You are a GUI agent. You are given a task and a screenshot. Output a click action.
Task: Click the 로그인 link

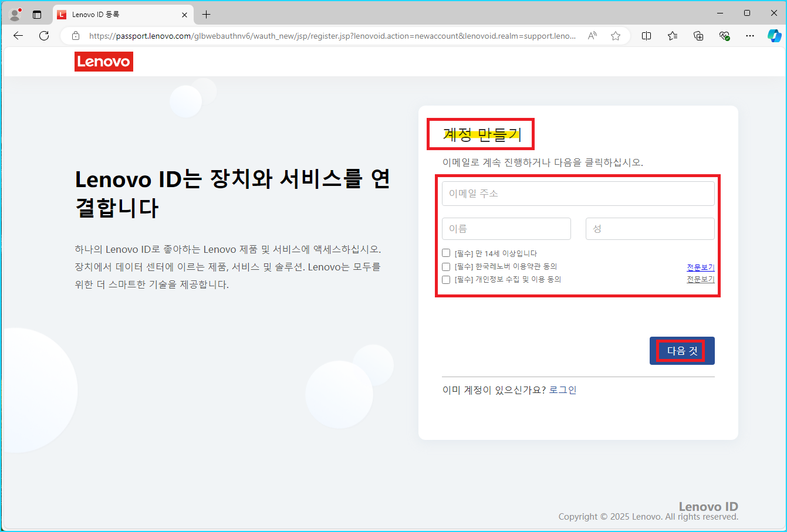pos(563,390)
